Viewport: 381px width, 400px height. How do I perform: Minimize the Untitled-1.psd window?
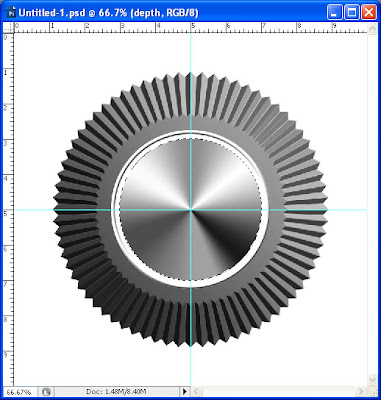pos(334,13)
